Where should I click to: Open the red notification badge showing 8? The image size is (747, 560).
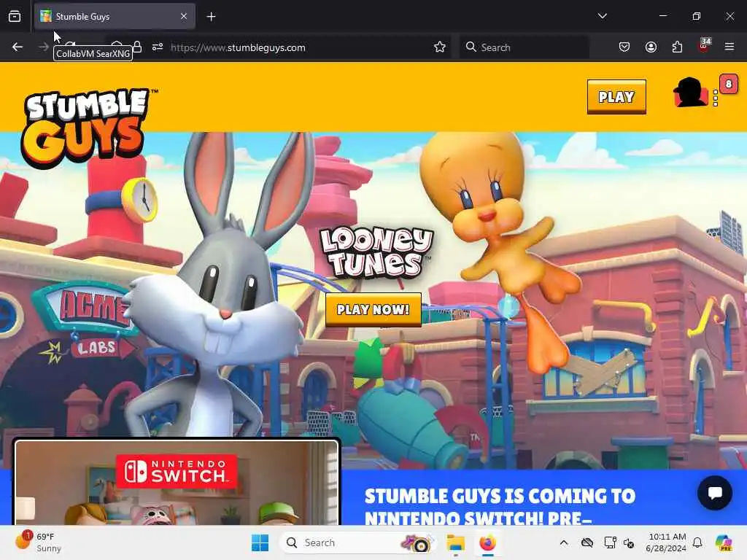pyautogui.click(x=729, y=85)
